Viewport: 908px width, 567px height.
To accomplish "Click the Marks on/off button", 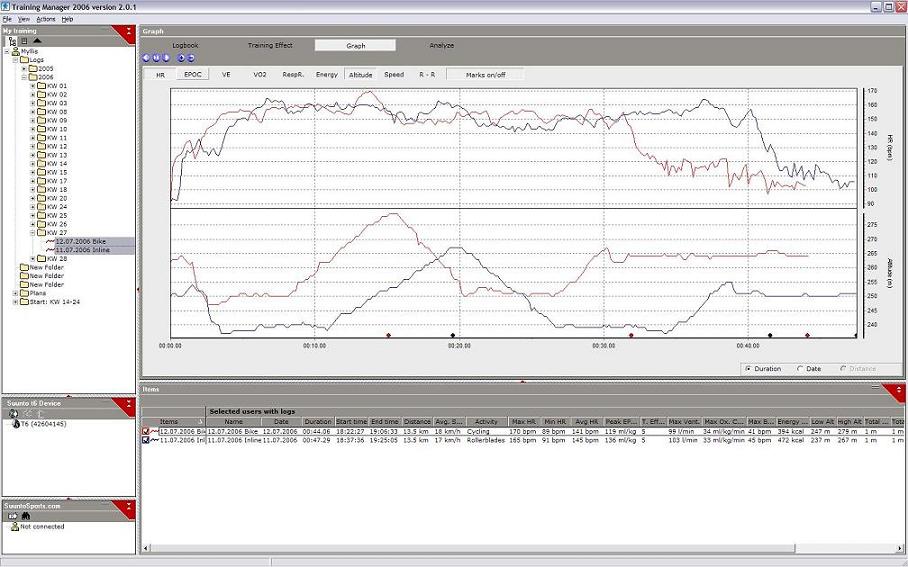I will pyautogui.click(x=484, y=74).
